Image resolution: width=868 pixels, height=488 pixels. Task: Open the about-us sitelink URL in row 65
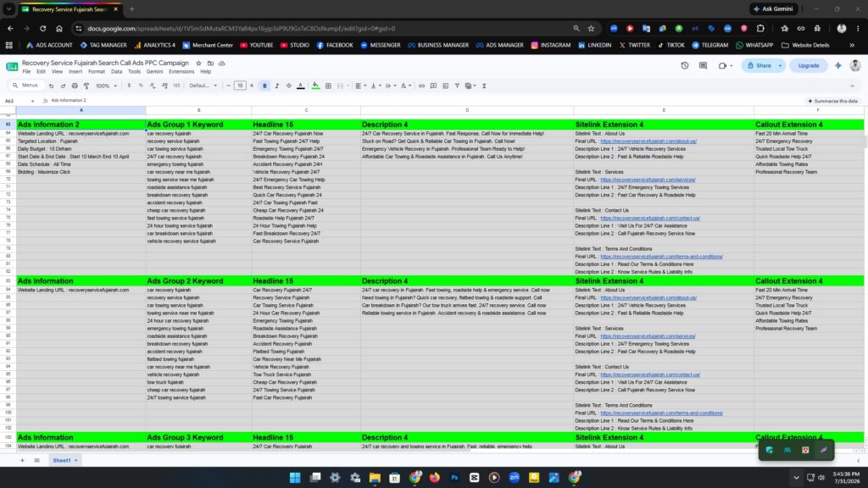coord(648,141)
